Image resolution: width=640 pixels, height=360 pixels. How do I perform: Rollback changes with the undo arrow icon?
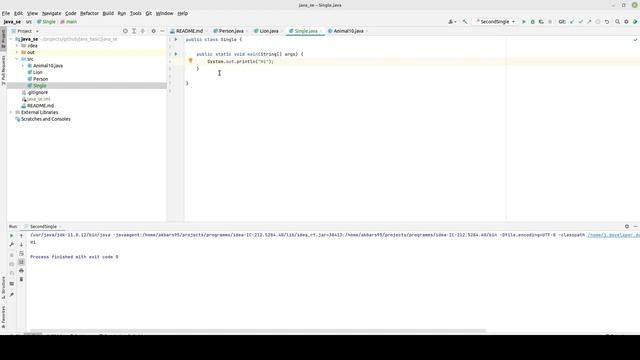tap(607, 22)
